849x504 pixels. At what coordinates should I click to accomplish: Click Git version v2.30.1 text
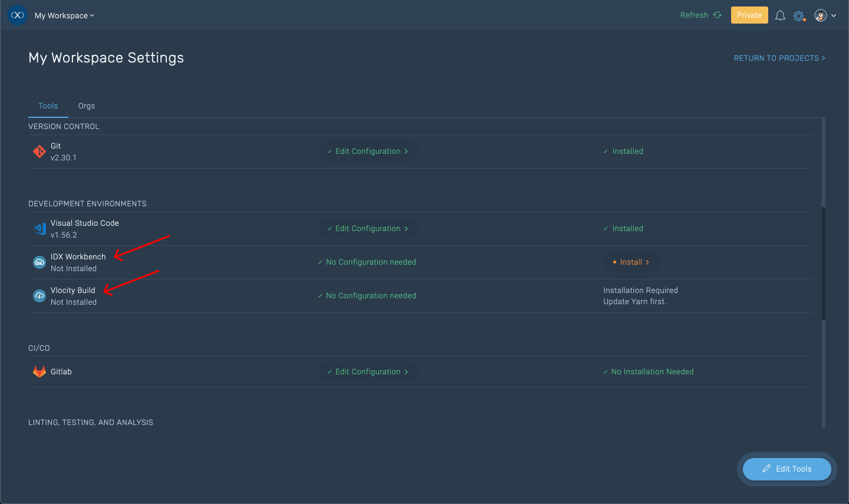coord(64,158)
